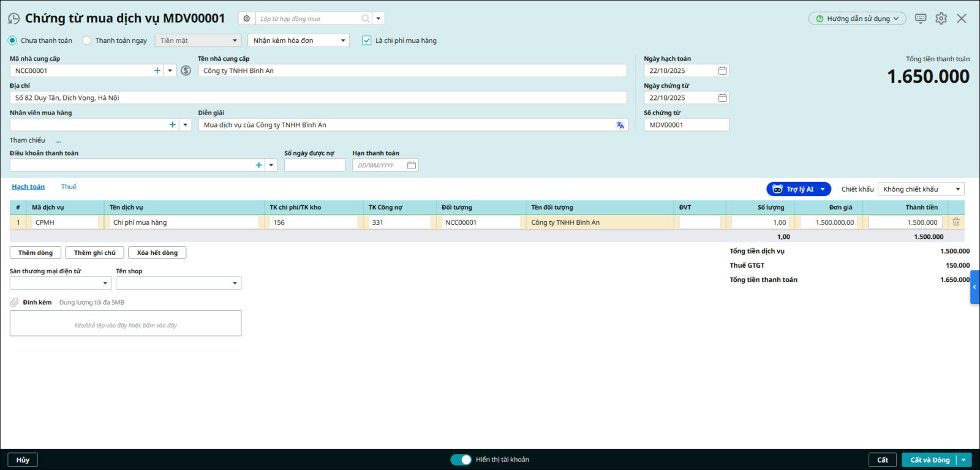Switch to the Hạch toán tab

tap(28, 187)
